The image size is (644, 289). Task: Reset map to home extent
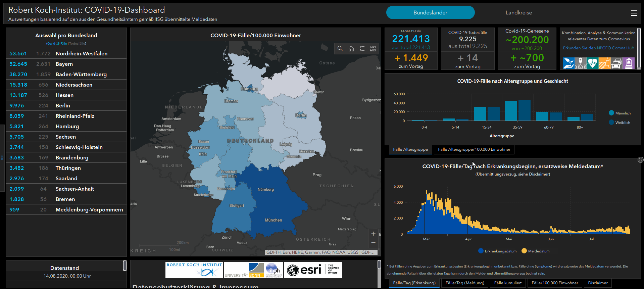coord(351,49)
